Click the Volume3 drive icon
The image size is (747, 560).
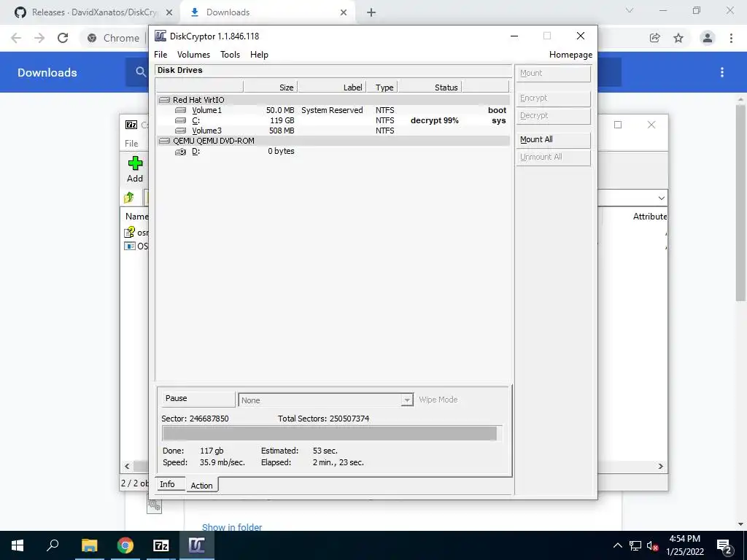[x=181, y=131]
